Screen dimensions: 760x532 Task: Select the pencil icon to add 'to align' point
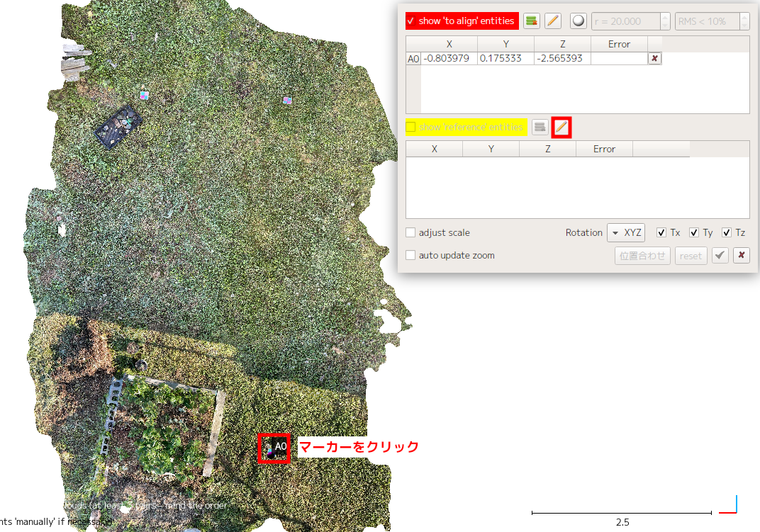[x=552, y=21]
